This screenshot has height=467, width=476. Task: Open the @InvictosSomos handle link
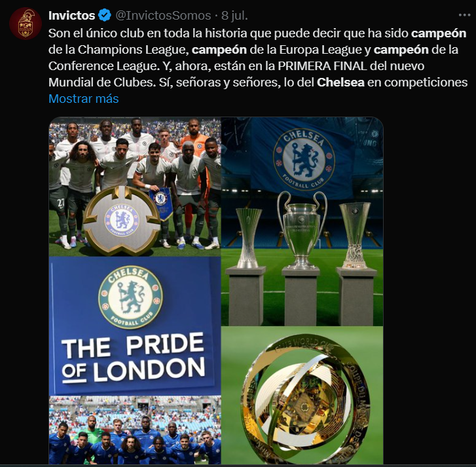(x=163, y=15)
